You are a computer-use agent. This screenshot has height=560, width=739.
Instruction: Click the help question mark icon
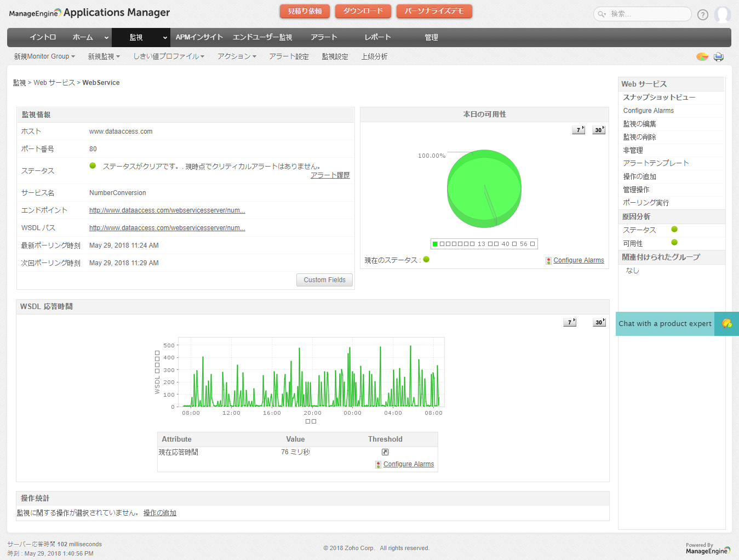(x=703, y=15)
